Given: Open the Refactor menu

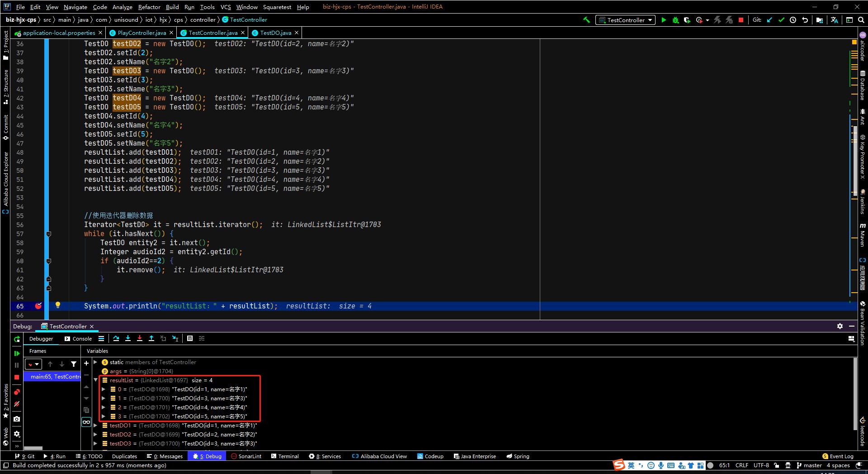Looking at the screenshot, I should pos(149,7).
